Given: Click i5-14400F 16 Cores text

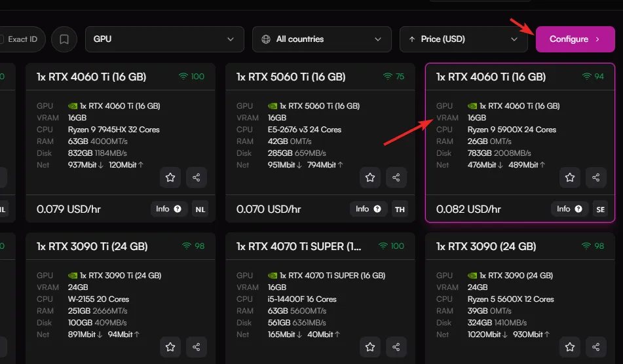Looking at the screenshot, I should coord(302,299).
